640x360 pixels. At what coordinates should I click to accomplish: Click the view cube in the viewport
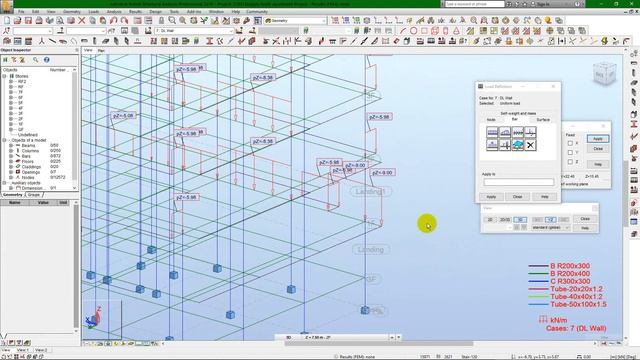pyautogui.click(x=604, y=73)
